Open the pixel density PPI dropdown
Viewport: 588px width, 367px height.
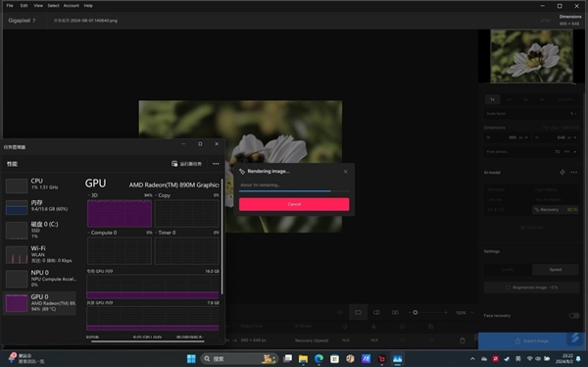click(x=569, y=152)
